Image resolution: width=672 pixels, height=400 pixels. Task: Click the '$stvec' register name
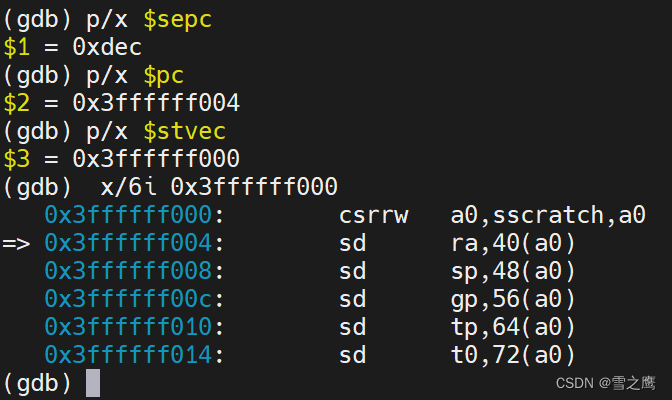click(x=185, y=132)
